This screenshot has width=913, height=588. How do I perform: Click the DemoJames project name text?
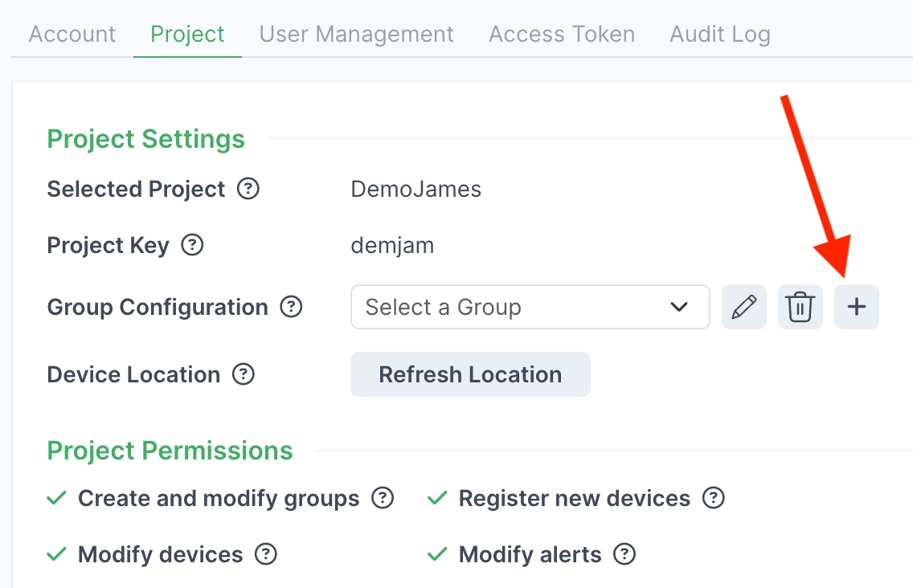point(416,190)
